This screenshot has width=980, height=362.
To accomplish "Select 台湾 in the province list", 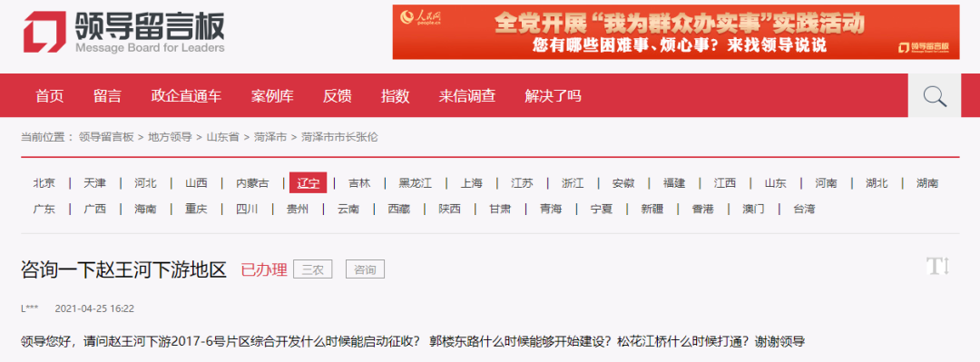I will [x=804, y=209].
